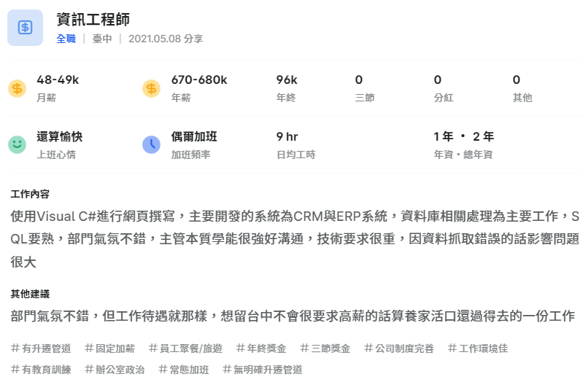This screenshot has height=382, width=588.
Task: Open the 資訊工程師 job title
Action: [x=93, y=20]
